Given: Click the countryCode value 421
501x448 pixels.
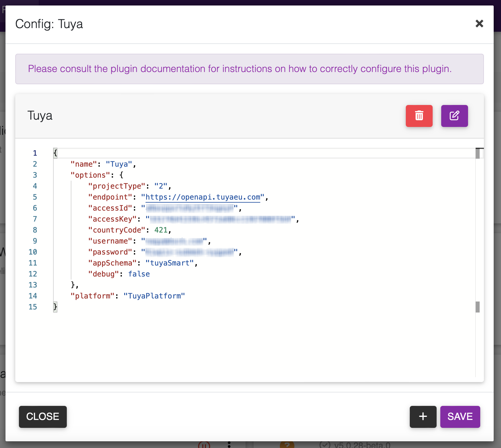Looking at the screenshot, I should 162,230.
